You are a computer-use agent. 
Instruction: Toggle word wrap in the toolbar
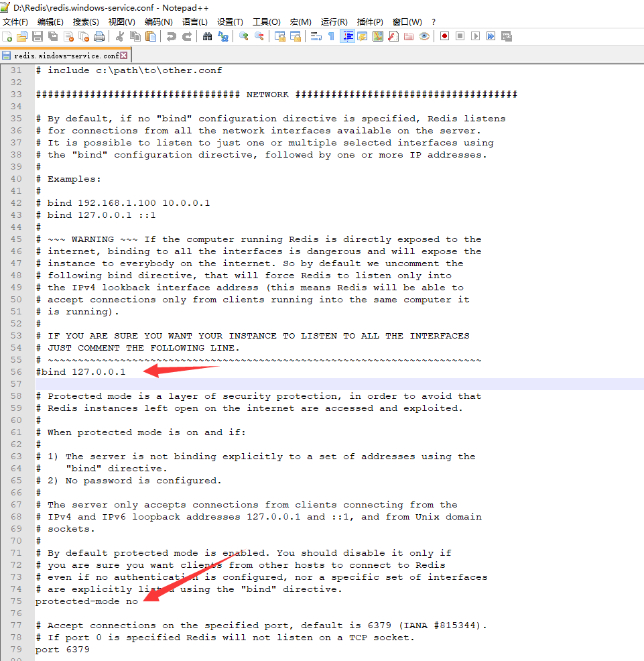tap(316, 37)
